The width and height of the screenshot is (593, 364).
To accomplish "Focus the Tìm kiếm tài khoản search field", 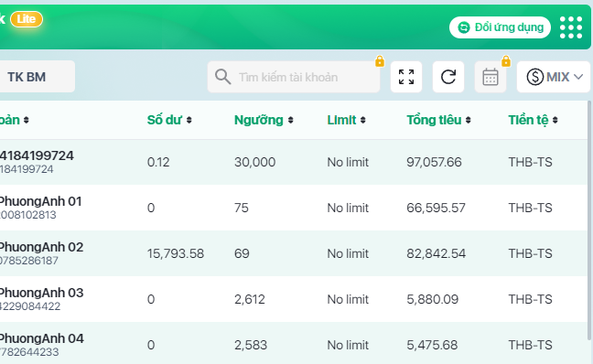I will (294, 77).
